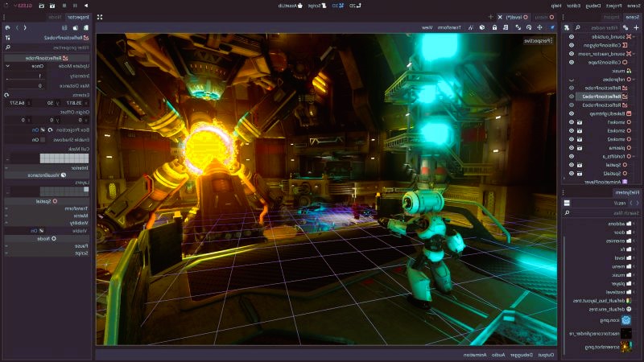The image size is (644, 362).
Task: Open the Update Mode dropdown
Action: (24, 66)
